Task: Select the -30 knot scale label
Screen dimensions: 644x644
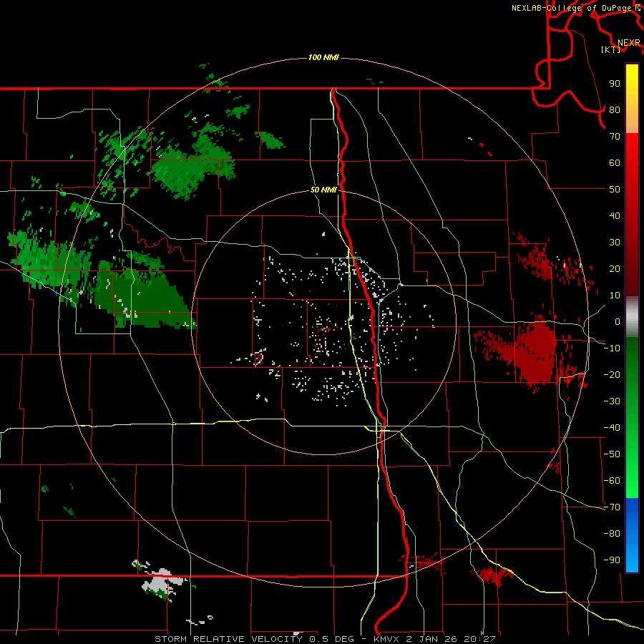Action: pos(612,401)
